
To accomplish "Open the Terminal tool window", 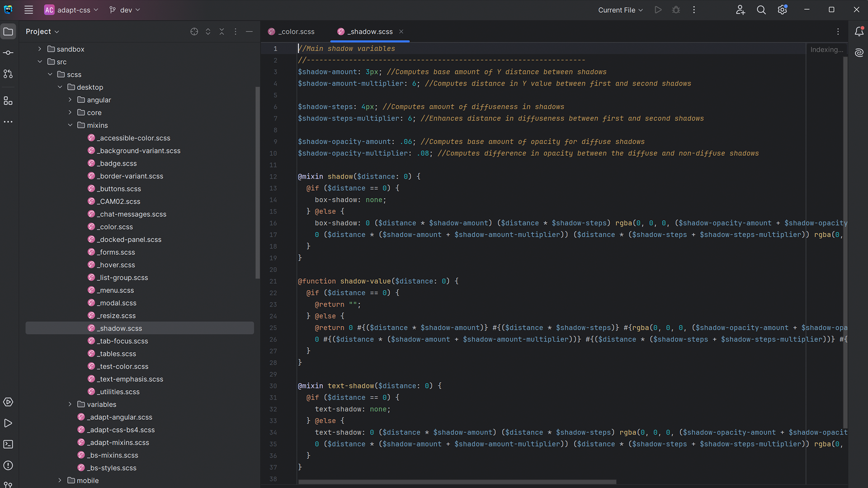I will click(x=8, y=444).
